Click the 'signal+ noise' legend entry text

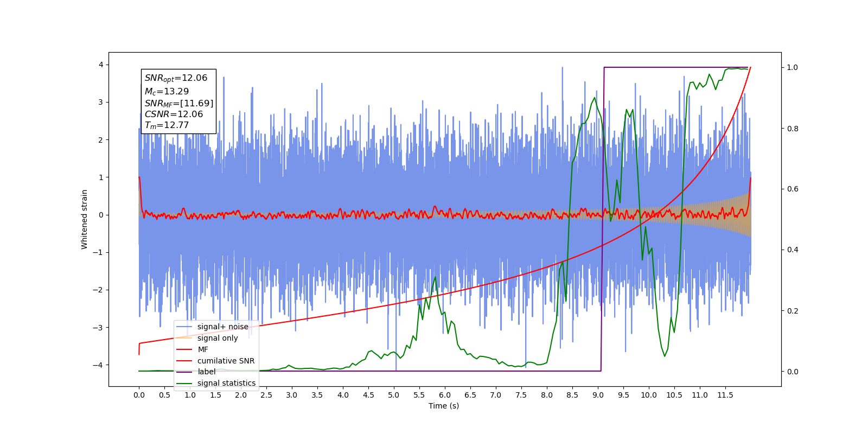point(222,327)
